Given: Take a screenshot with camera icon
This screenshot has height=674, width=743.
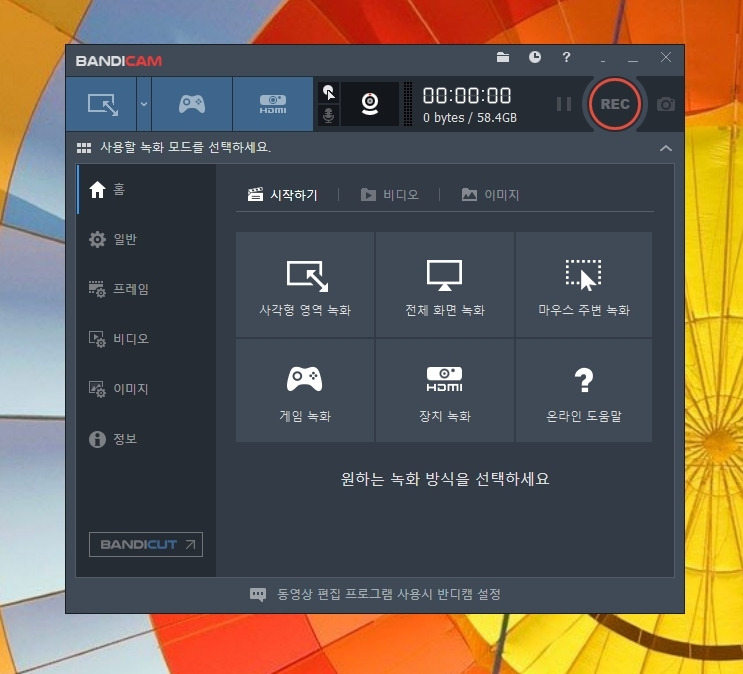Looking at the screenshot, I should coord(666,104).
